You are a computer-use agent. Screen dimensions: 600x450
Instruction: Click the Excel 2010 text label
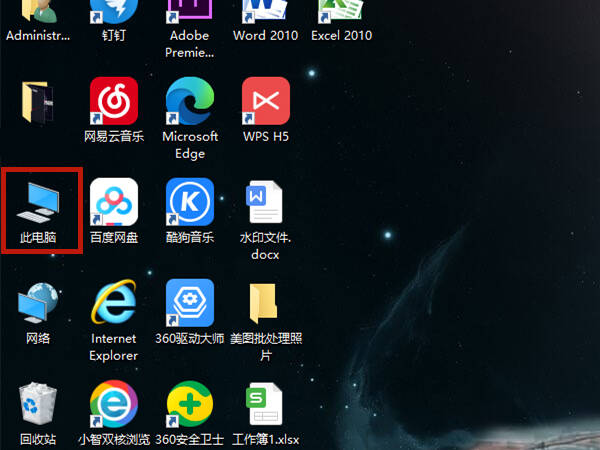click(x=341, y=35)
